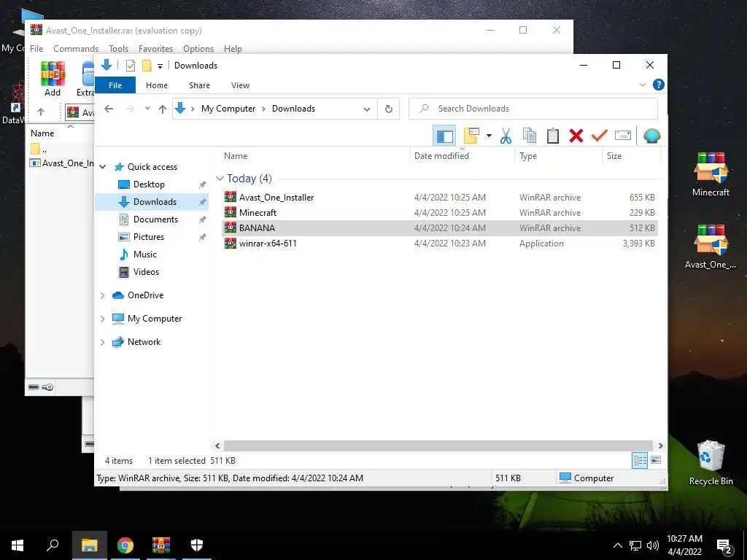747x560 pixels.
Task: Click the orange checkmark properties icon
Action: point(599,136)
